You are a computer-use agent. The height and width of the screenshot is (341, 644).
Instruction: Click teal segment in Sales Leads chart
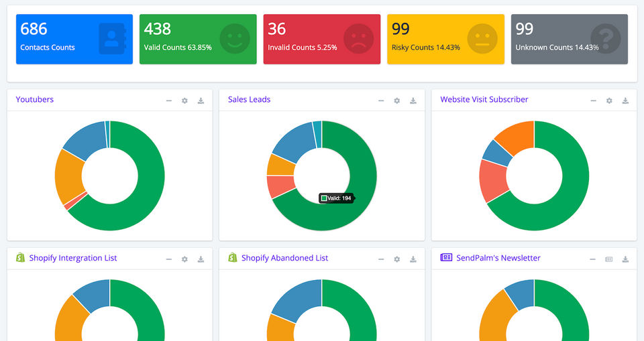tap(317, 134)
